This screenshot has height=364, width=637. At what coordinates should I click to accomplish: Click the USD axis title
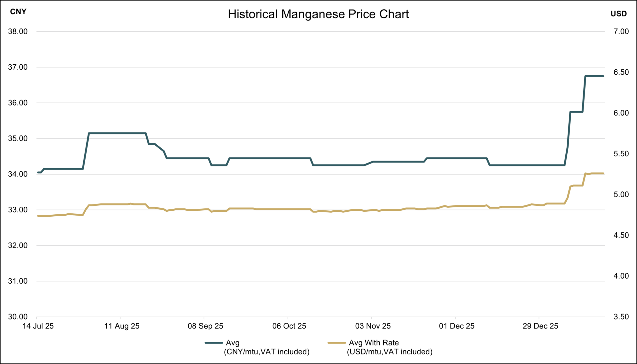coord(618,14)
